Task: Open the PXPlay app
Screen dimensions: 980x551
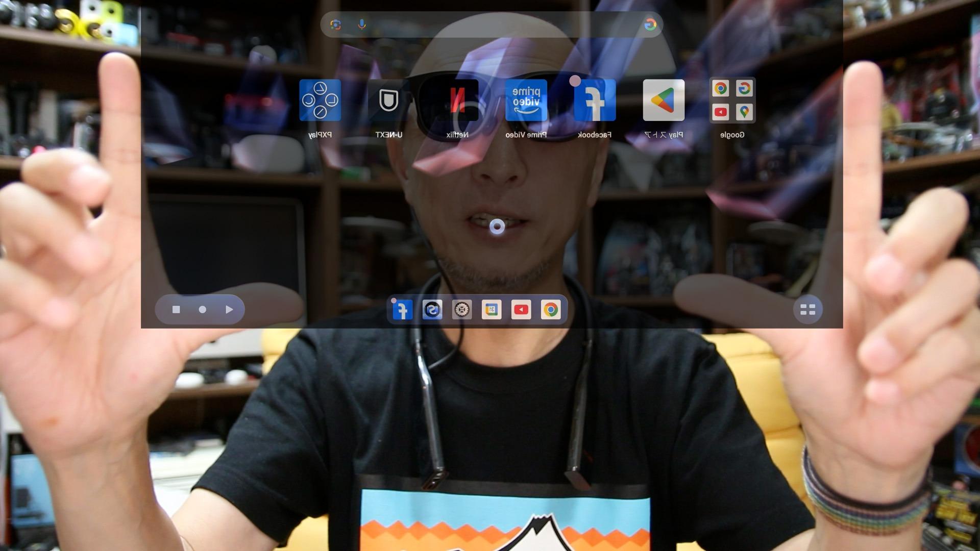Action: (320, 100)
